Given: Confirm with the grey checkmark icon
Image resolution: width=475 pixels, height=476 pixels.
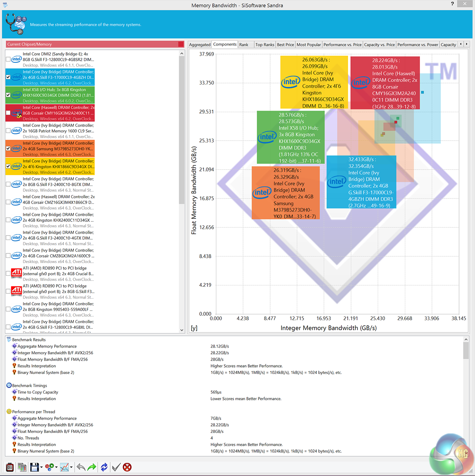Looking at the screenshot, I should (116, 467).
